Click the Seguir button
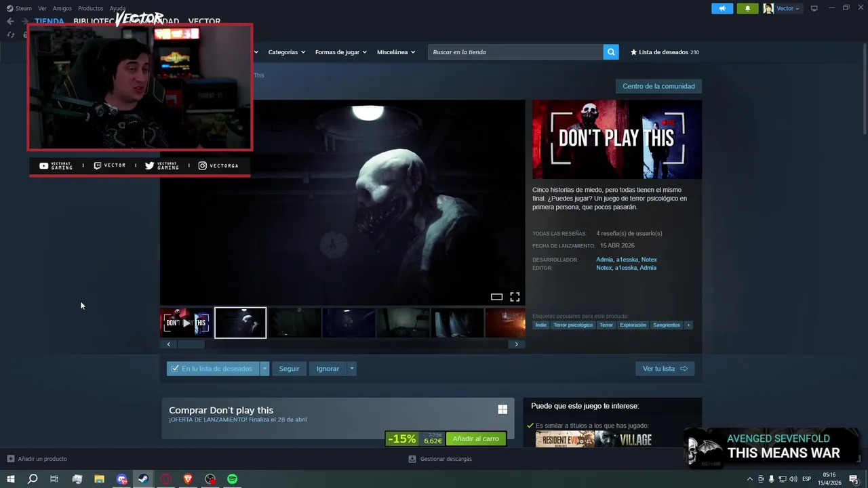Viewport: 868px width, 488px height. point(289,369)
